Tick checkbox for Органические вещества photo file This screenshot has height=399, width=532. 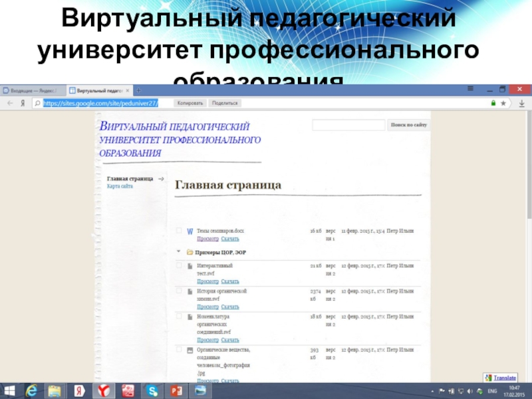[x=179, y=349]
